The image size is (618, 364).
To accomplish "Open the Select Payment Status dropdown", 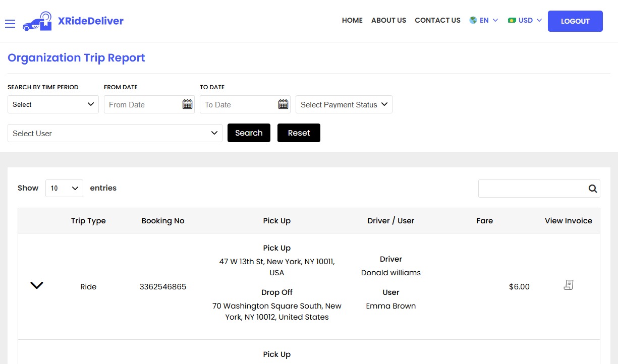I will tap(344, 104).
